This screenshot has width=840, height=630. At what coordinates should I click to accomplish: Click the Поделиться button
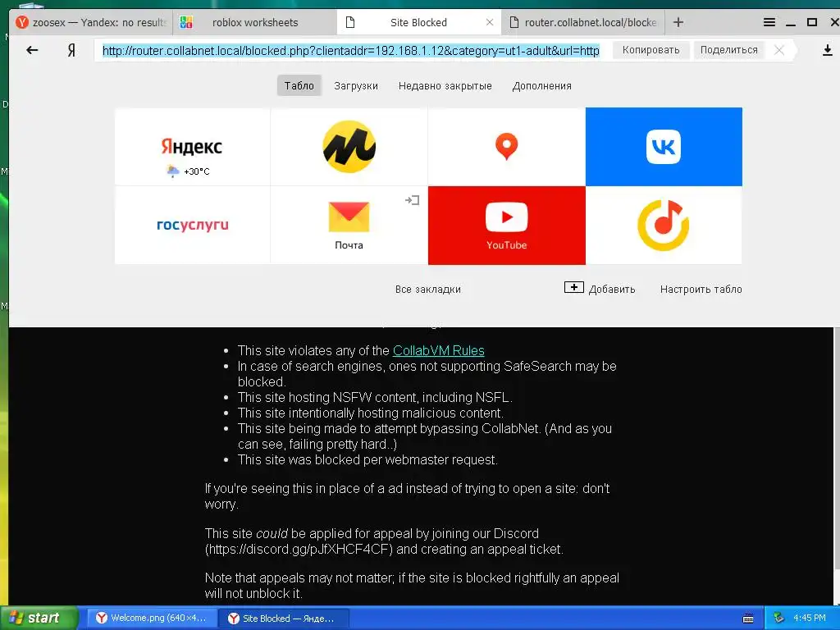coord(729,50)
